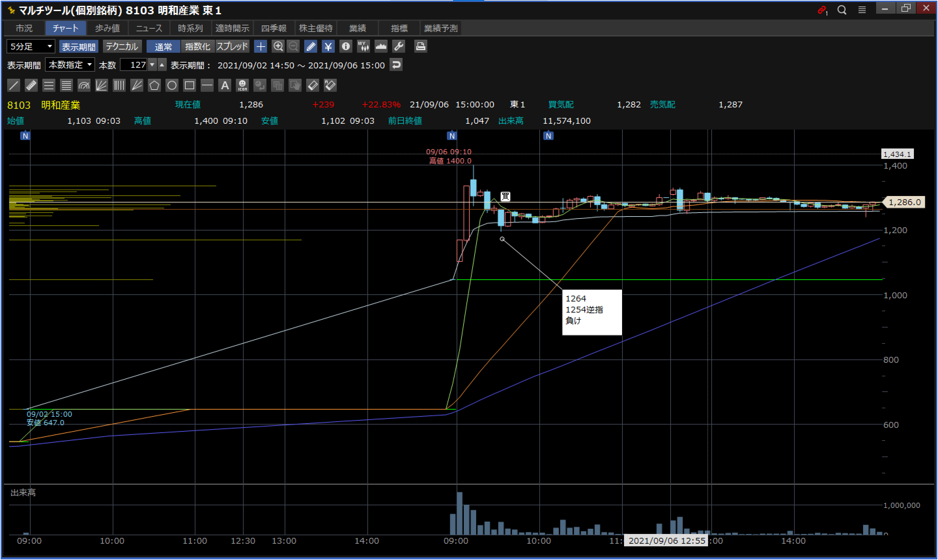Open the 四季報 tab
The height and width of the screenshot is (560, 938).
pos(274,28)
